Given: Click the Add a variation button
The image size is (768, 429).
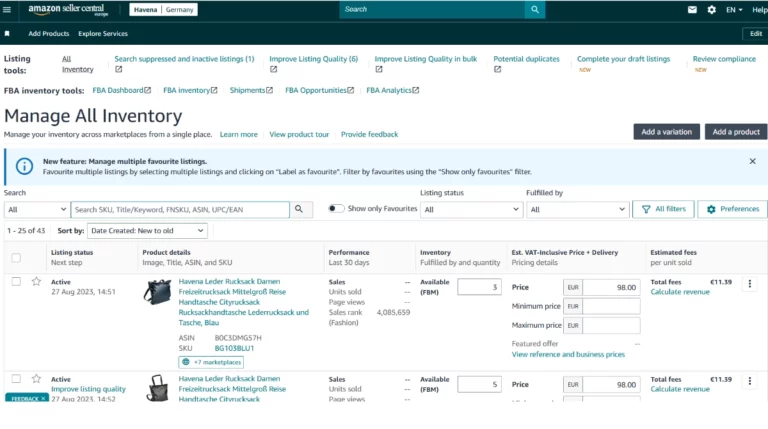Looking at the screenshot, I should point(666,132).
